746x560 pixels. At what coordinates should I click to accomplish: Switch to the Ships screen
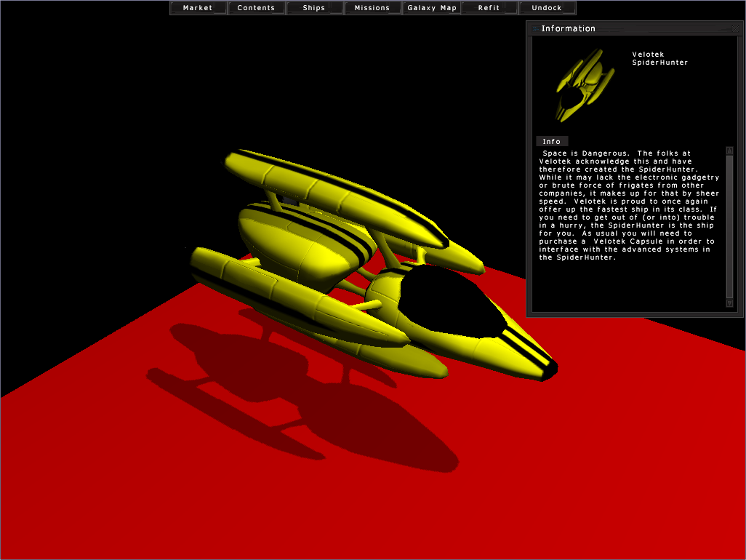coord(314,8)
